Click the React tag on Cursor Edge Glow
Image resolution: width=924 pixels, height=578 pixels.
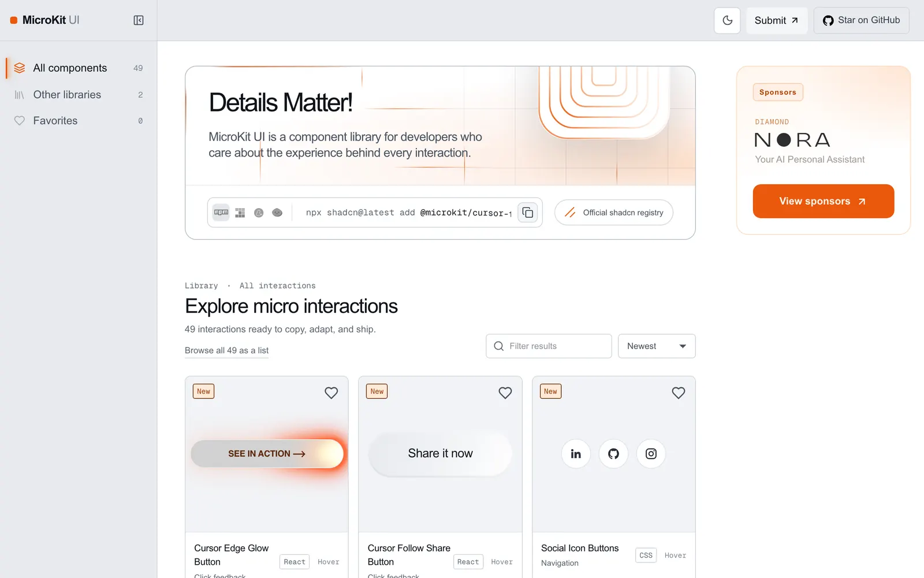pos(295,562)
